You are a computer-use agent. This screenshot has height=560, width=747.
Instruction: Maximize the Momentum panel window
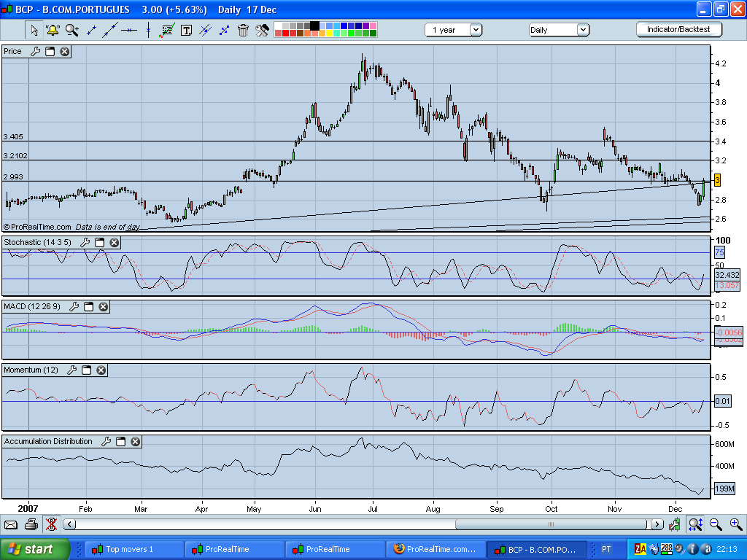click(x=86, y=370)
